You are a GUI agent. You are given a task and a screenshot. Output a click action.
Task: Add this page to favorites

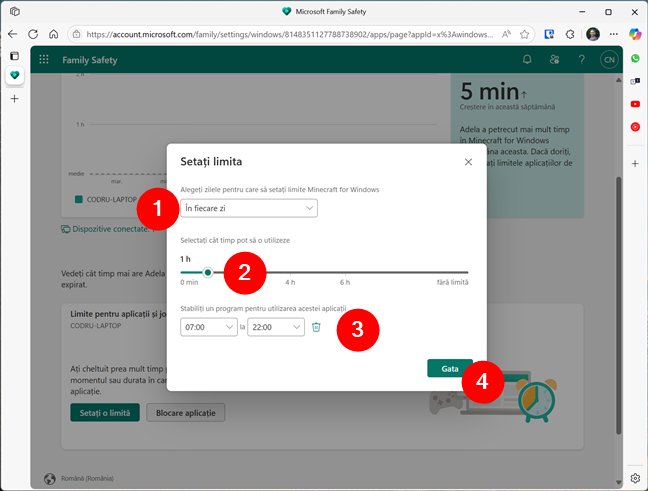[524, 34]
